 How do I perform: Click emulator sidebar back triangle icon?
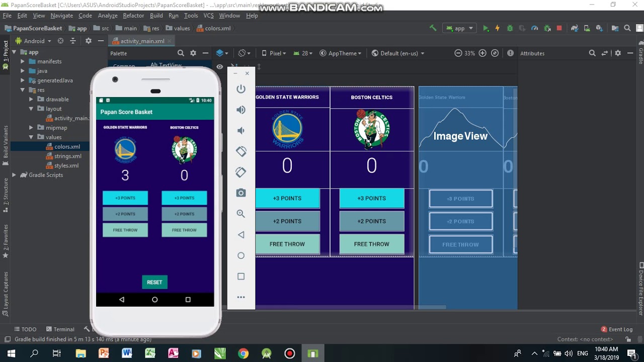pos(241,235)
